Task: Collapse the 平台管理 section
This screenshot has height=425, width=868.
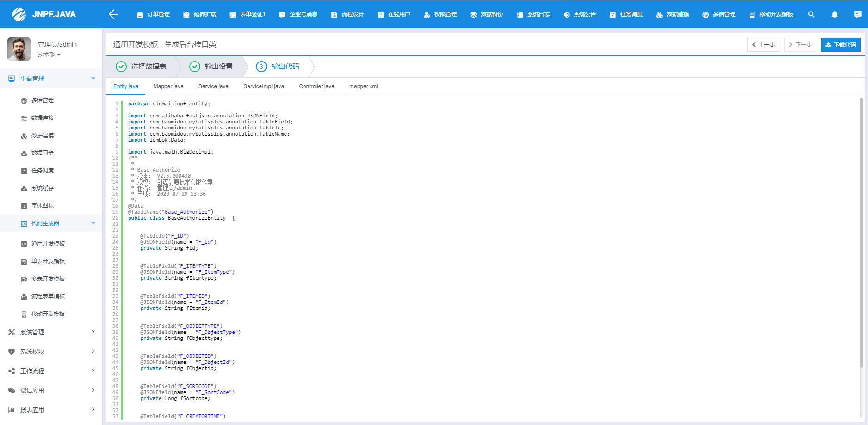Action: pos(51,78)
